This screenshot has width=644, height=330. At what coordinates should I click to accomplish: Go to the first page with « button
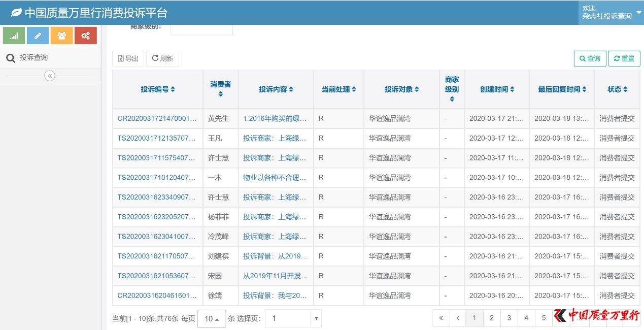(441, 318)
